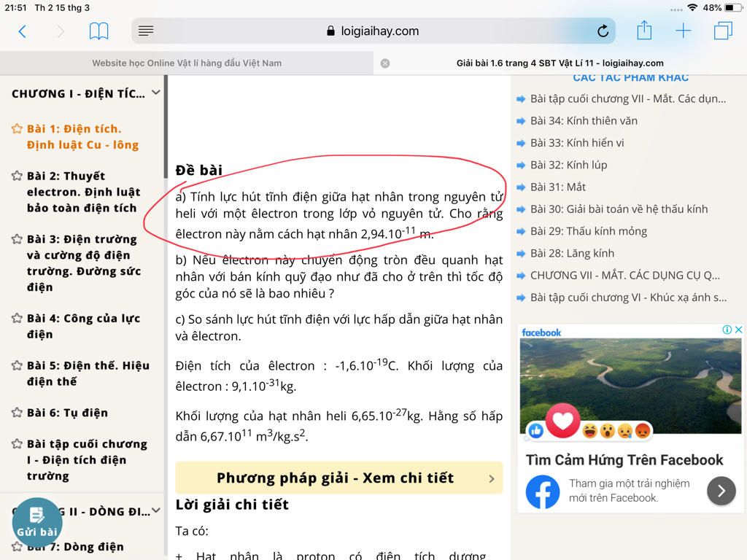747x560 pixels.
Task: Collapse the CHƯƠNG I - ĐIỆN TÍC... section
Action: click(x=156, y=93)
